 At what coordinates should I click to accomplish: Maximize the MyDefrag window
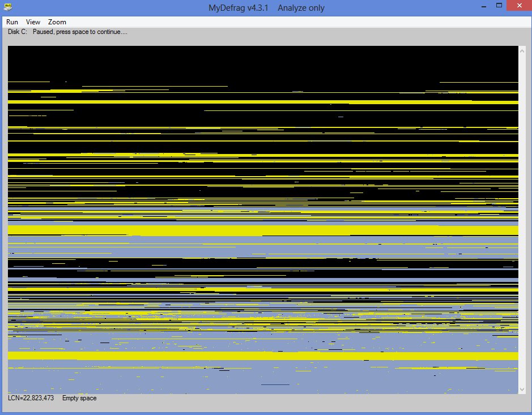tap(499, 6)
